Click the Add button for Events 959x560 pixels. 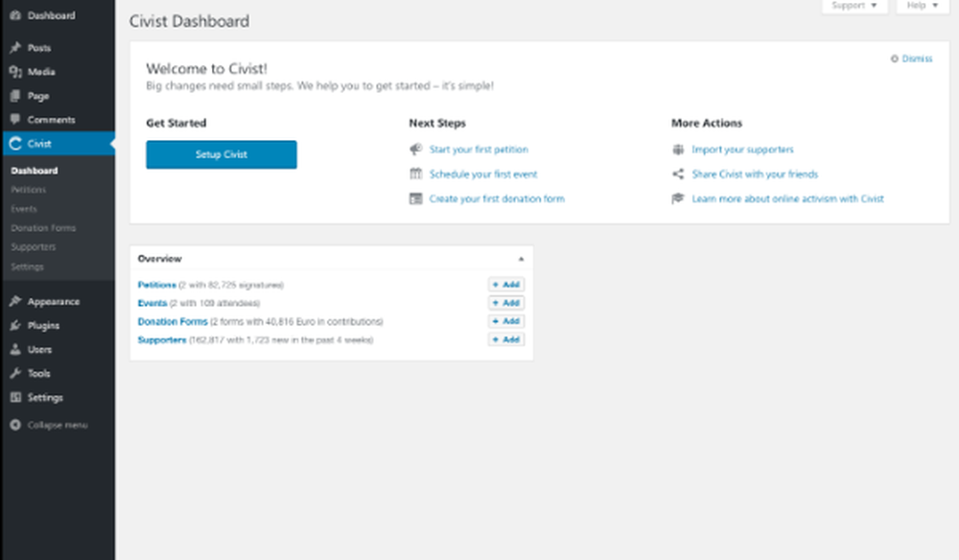pyautogui.click(x=505, y=303)
